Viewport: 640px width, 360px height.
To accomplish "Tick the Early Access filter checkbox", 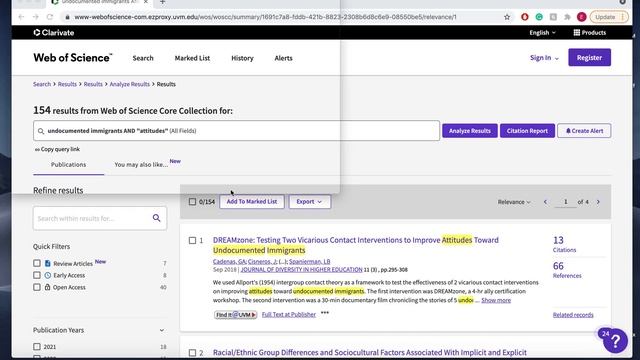I will point(37,275).
